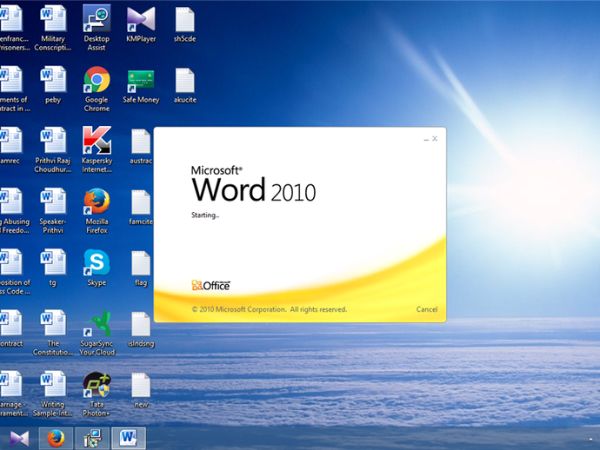Select the austrac file icon
The height and width of the screenshot is (450, 600).
click(x=141, y=147)
